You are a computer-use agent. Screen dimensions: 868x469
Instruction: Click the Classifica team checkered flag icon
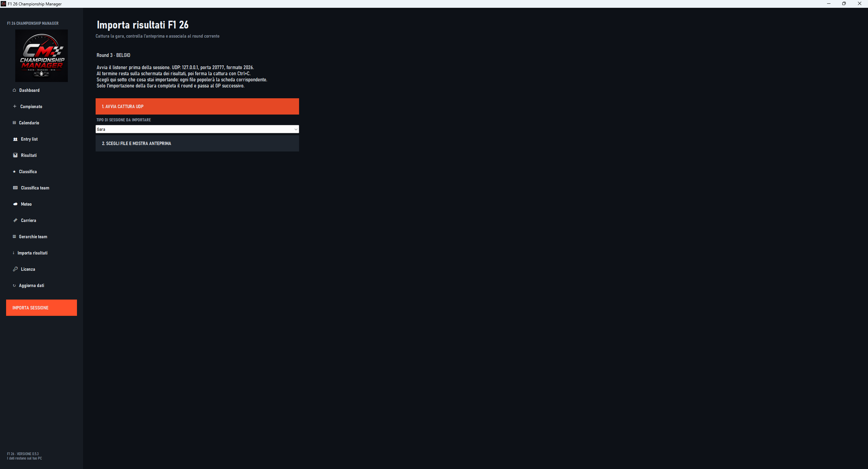[x=15, y=188]
